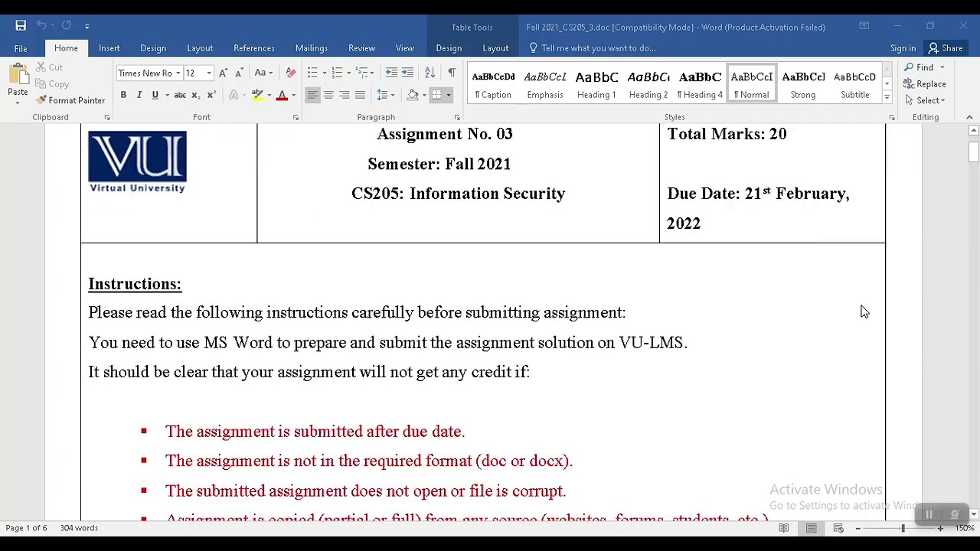This screenshot has width=980, height=551.
Task: Apply the Emphasis style
Action: [x=545, y=84]
